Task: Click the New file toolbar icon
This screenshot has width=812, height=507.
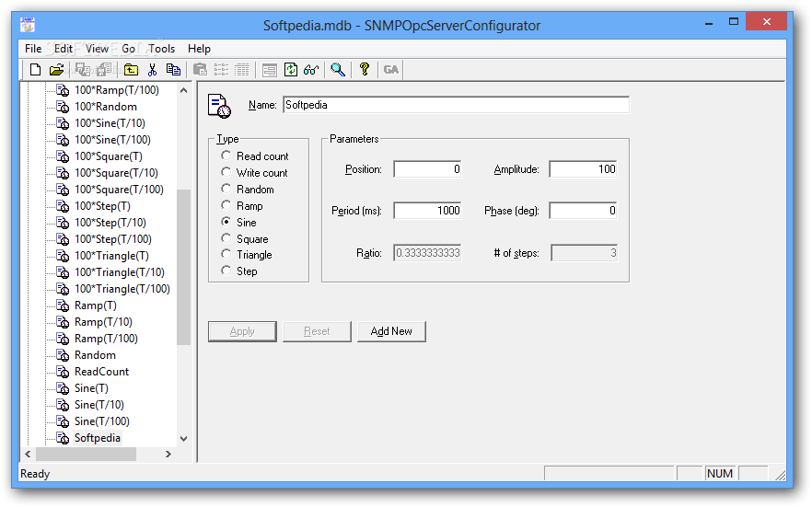Action: tap(35, 69)
